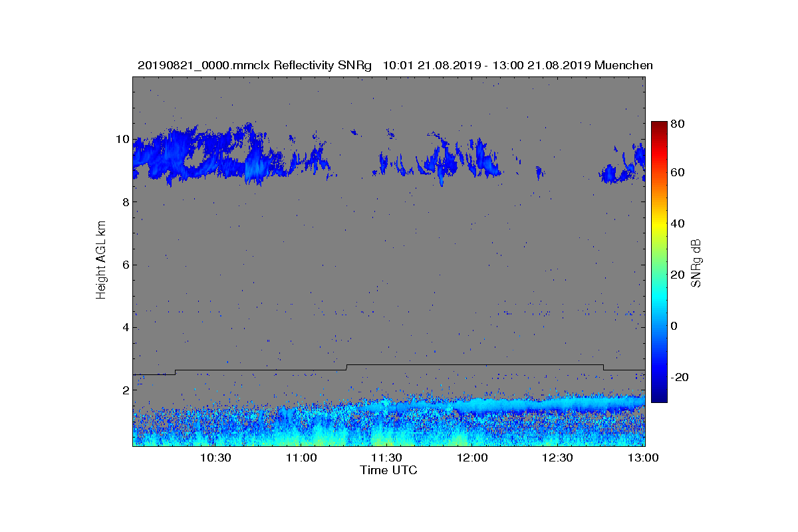This screenshot has width=798, height=532.
Task: Click the 13:00 time tick label
Action: pos(643,458)
